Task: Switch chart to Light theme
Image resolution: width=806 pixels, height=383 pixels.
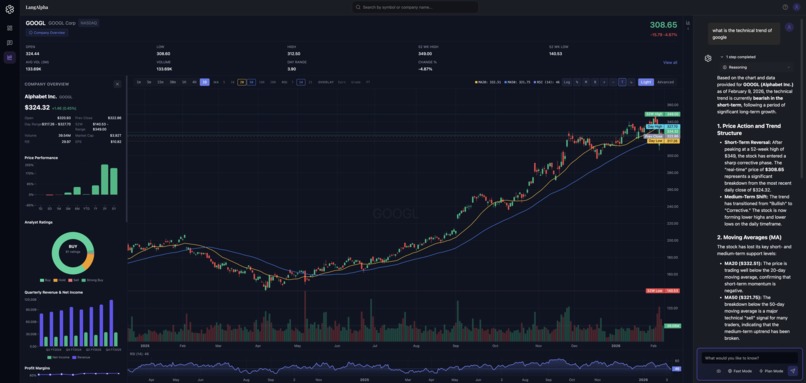Action: click(x=646, y=82)
